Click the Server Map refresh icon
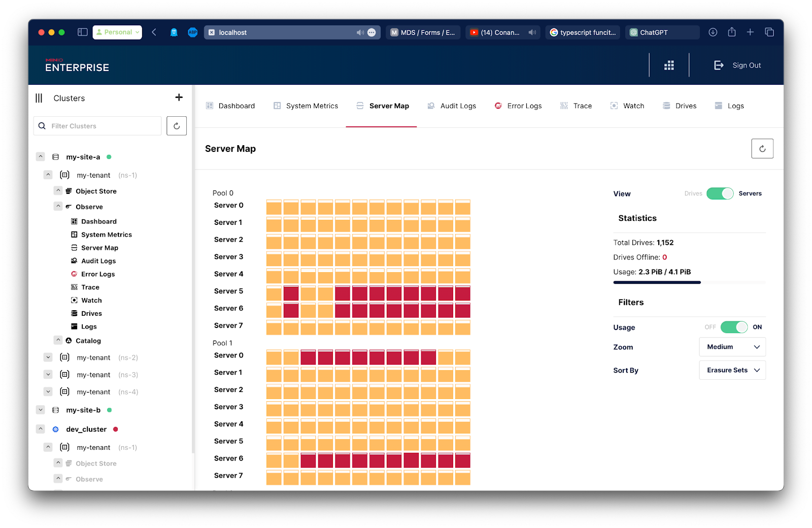The image size is (812, 528). pos(762,149)
